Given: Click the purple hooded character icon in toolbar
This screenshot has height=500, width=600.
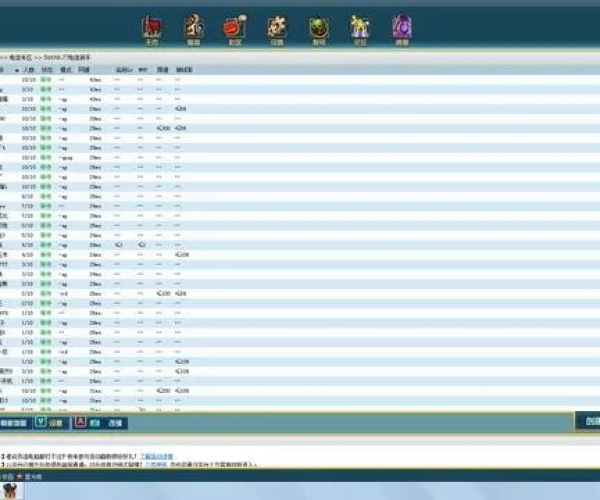Looking at the screenshot, I should click(401, 27).
